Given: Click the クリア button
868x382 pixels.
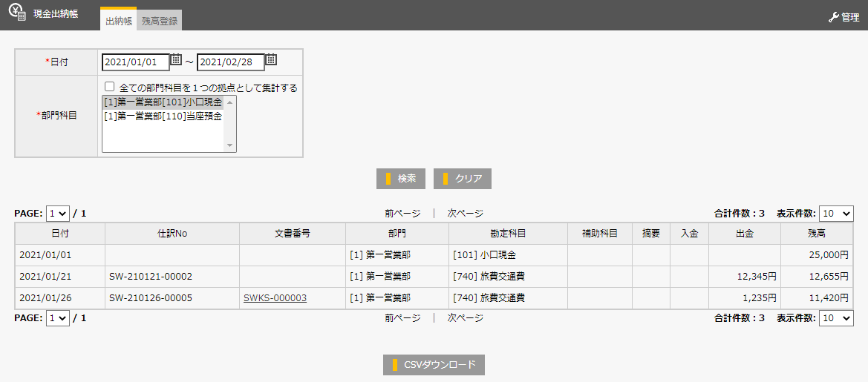Looking at the screenshot, I should click(x=463, y=179).
